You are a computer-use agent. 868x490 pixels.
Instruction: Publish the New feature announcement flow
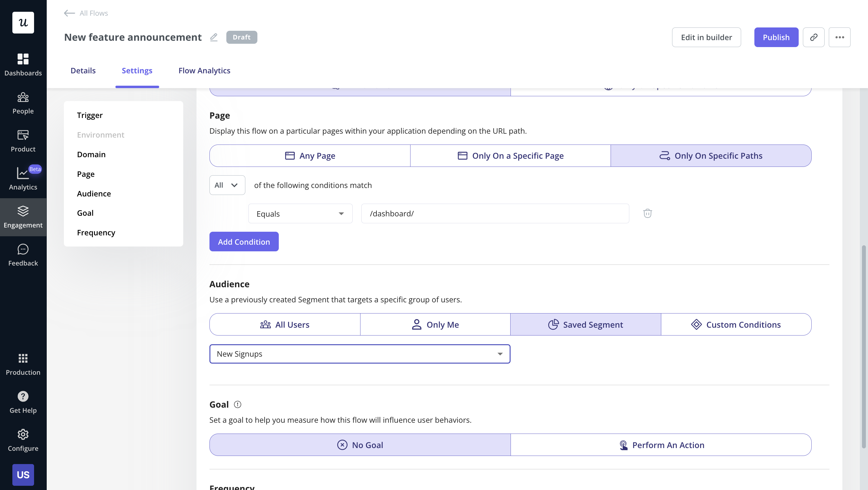[x=776, y=37]
